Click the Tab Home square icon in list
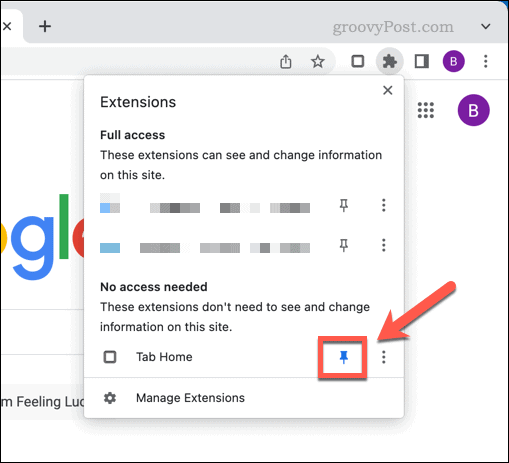 pos(110,357)
